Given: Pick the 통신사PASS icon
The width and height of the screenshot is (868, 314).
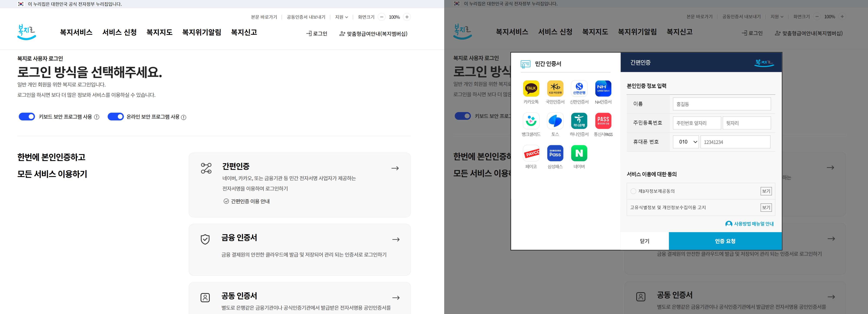Looking at the screenshot, I should [x=603, y=121].
